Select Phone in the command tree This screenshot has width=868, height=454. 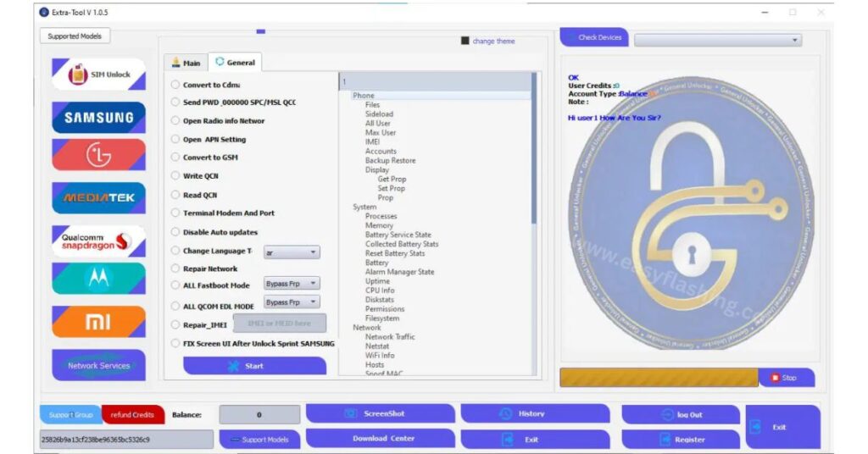click(x=364, y=96)
